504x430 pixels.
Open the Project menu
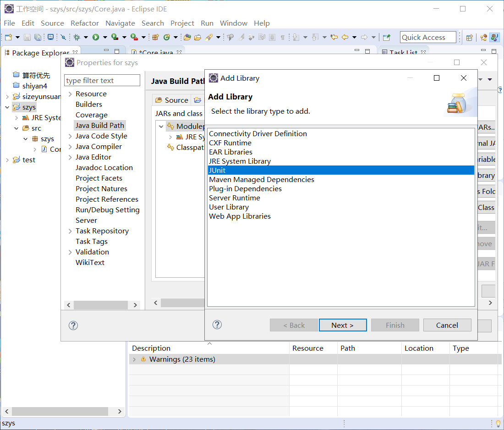coord(182,23)
